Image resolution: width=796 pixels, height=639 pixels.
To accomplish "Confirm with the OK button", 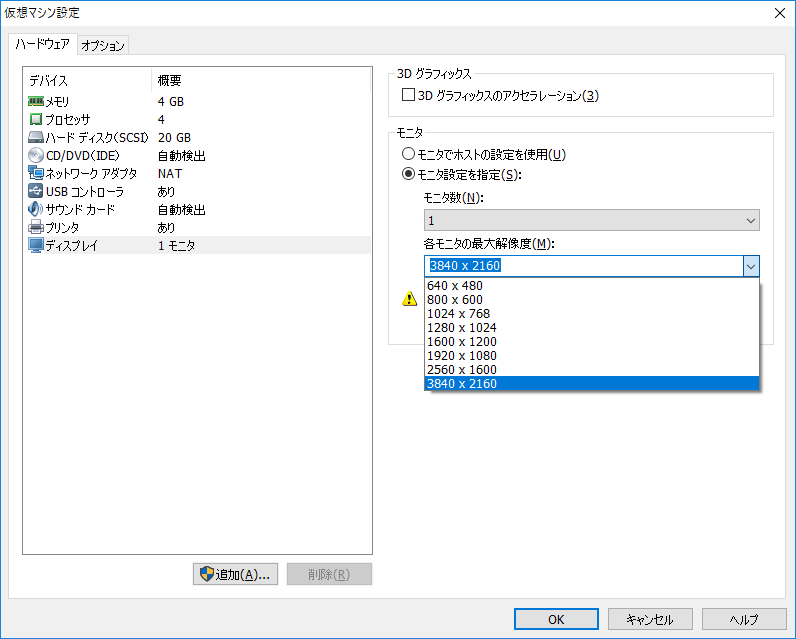I will tap(556, 619).
